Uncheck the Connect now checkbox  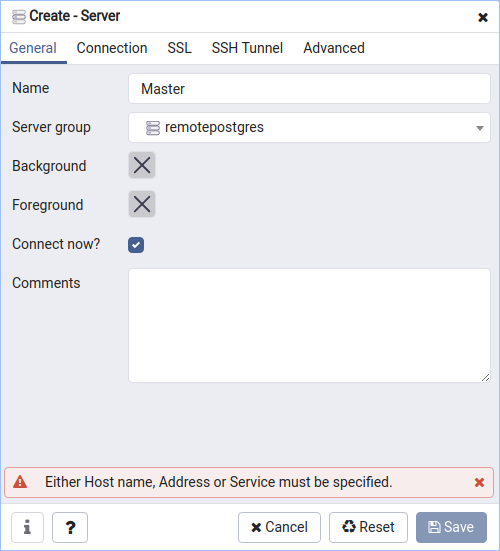click(136, 245)
